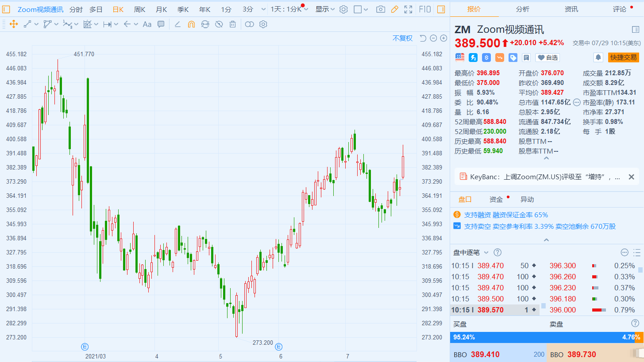Open help icon next to 卖盘
This screenshot has width=644, height=362.
[x=635, y=323]
